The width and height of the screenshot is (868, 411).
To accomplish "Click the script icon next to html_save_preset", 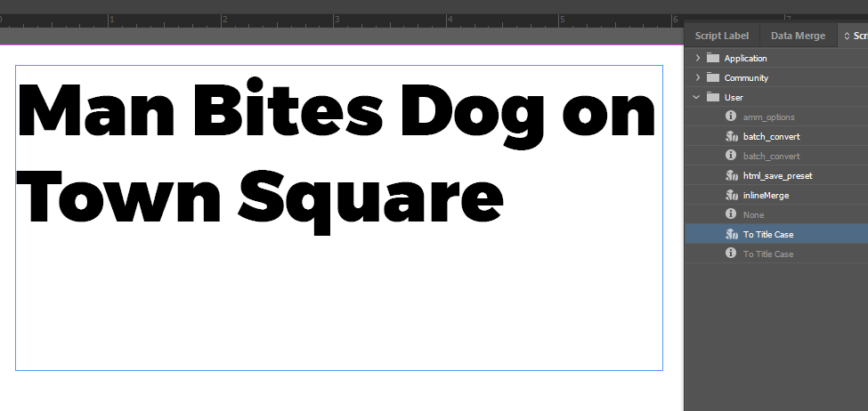I will click(731, 175).
